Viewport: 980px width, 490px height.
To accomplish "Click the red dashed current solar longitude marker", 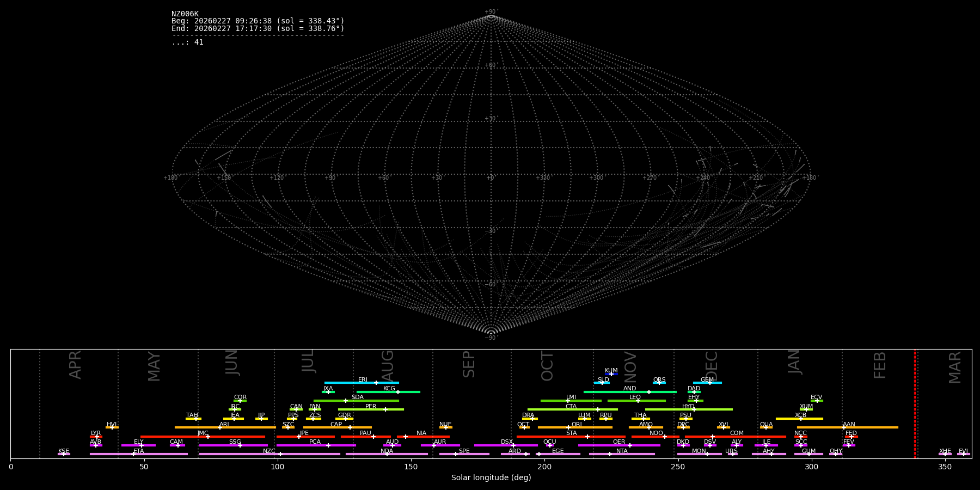I will click(x=915, y=403).
